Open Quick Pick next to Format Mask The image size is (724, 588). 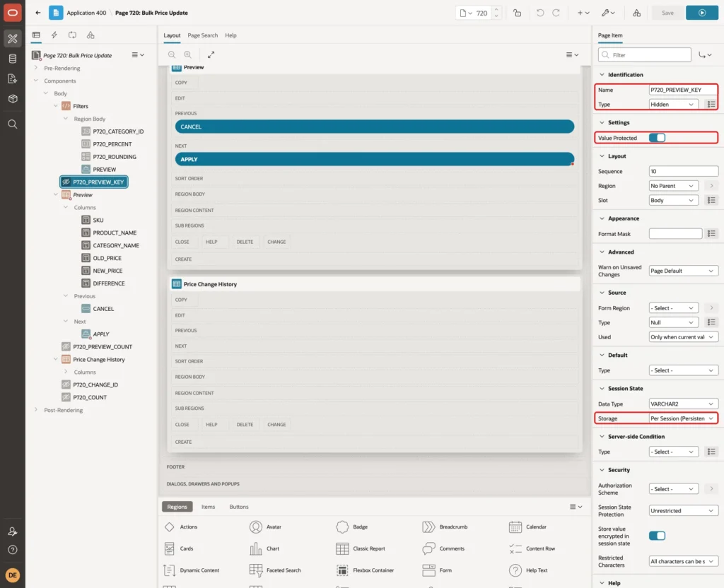point(711,233)
